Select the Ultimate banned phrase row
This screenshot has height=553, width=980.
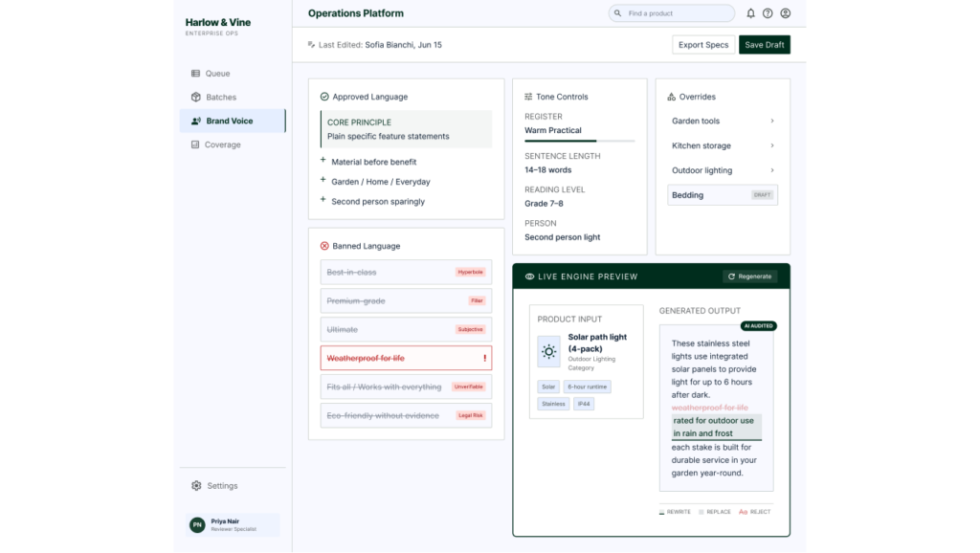pos(406,329)
